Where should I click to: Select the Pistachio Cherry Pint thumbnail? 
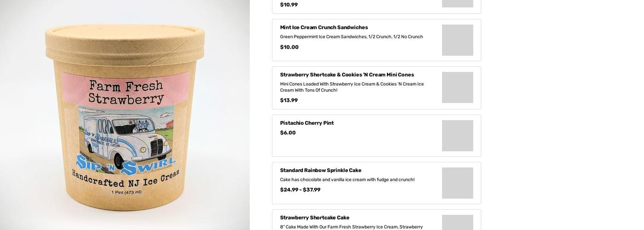[x=457, y=136]
